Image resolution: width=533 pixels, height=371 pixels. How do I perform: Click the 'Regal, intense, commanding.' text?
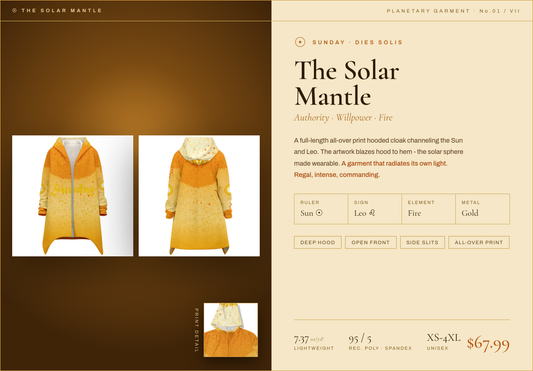tap(337, 175)
